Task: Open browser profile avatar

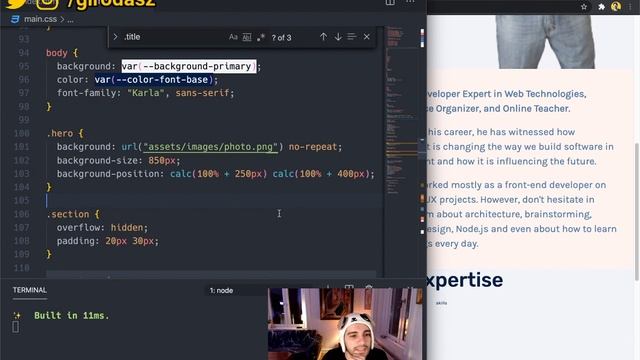Action: (x=616, y=6)
